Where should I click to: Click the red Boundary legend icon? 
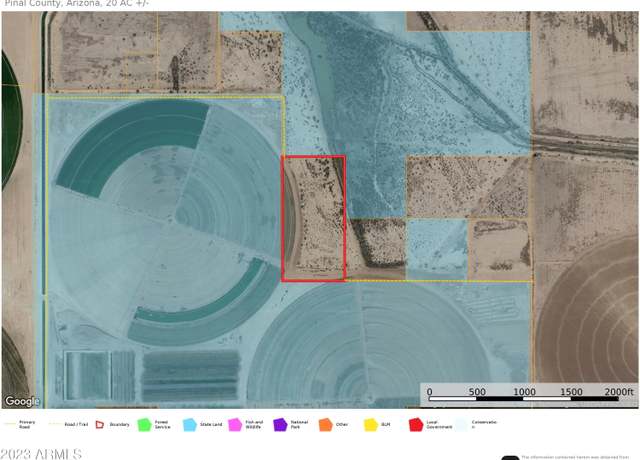pos(100,424)
